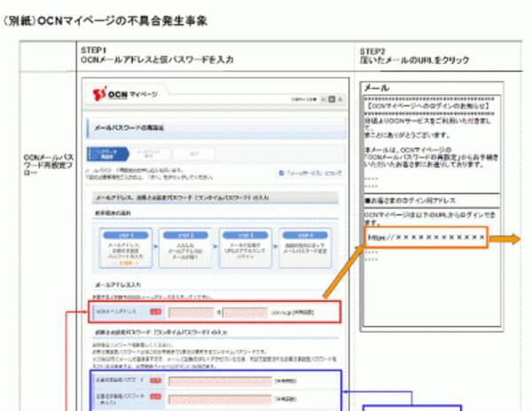Click the document title (別紙)OCNマイページの不具合発生事象
The height and width of the screenshot is (411, 532).
pyautogui.click(x=105, y=21)
